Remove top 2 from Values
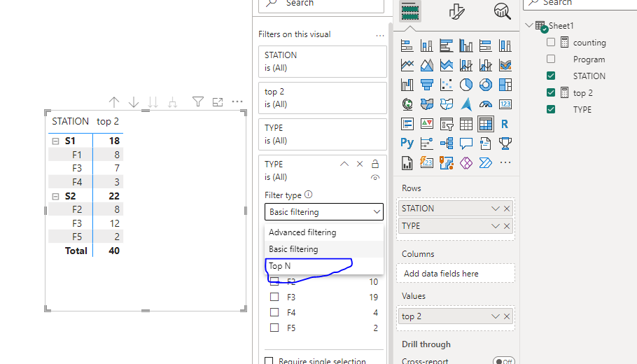The height and width of the screenshot is (364, 637). (x=507, y=316)
